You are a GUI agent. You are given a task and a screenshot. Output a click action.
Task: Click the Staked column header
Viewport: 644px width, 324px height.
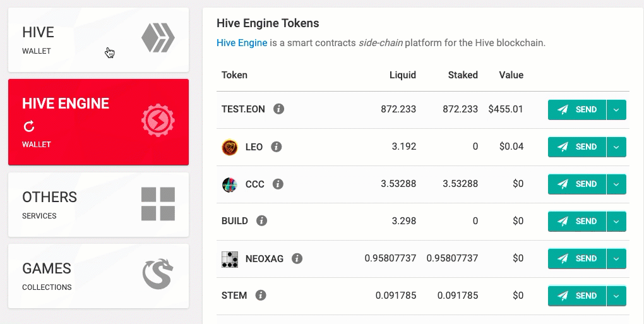tap(463, 75)
